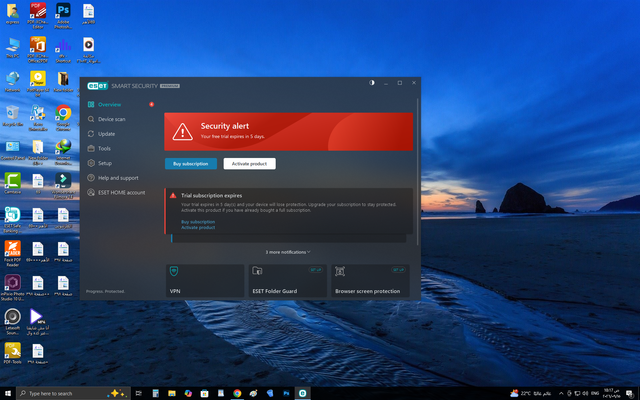
Task: Select the Camtasia desktop shortcut
Action: click(13, 183)
